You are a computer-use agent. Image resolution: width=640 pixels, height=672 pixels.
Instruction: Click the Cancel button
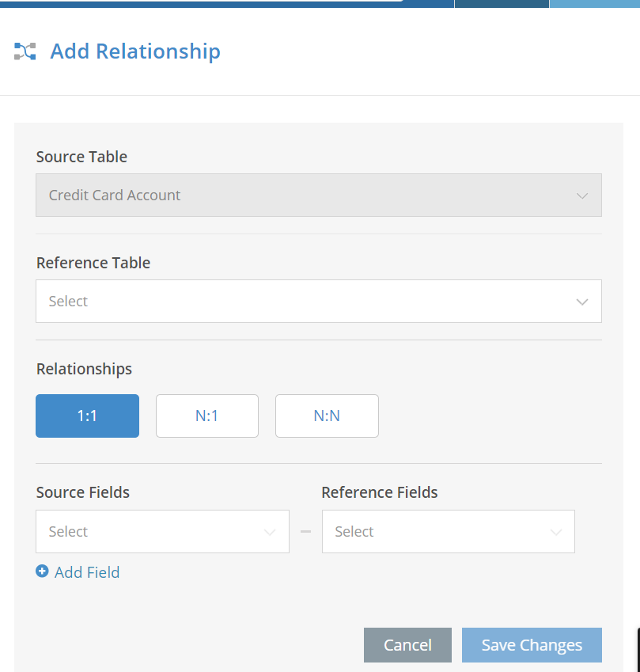click(x=407, y=645)
